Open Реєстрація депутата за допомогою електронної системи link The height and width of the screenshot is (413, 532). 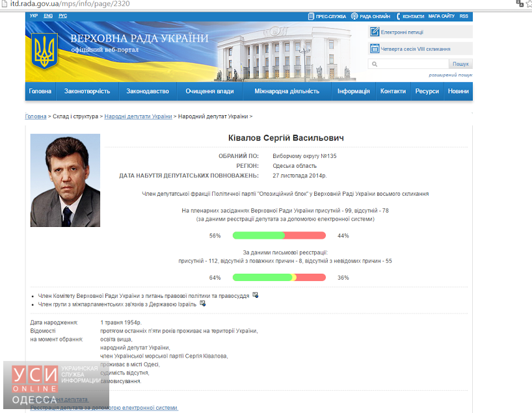click(104, 408)
